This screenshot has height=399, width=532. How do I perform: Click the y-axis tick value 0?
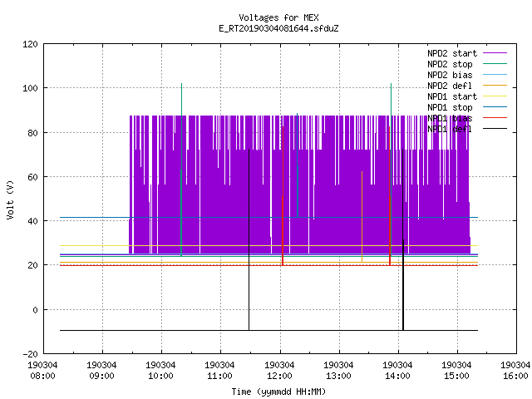(35, 310)
